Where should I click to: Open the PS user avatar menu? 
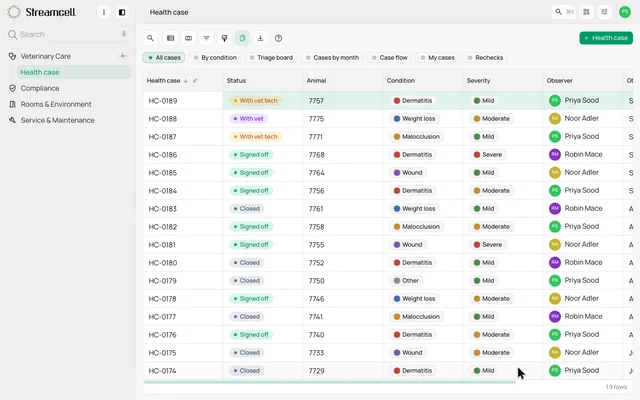[624, 12]
